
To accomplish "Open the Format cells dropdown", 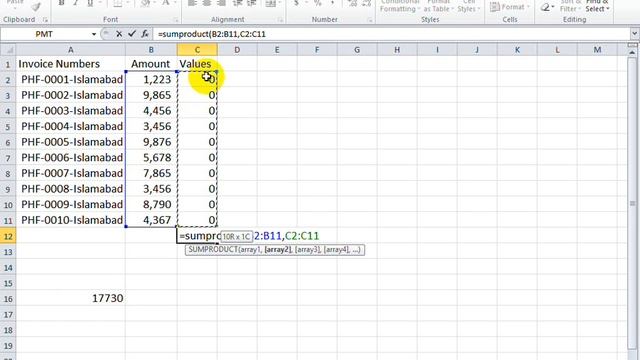I will click(x=510, y=7).
